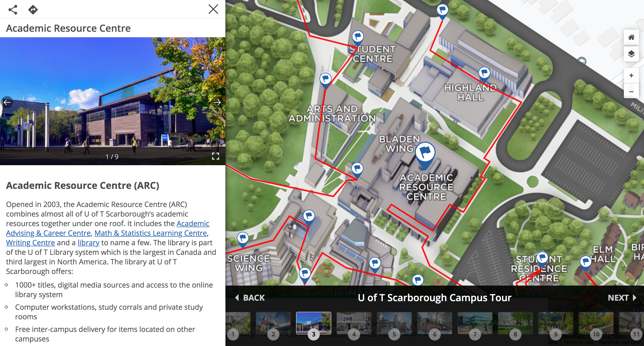Select tour stop 6 thumbnail
This screenshot has width=644, height=346.
[434, 323]
